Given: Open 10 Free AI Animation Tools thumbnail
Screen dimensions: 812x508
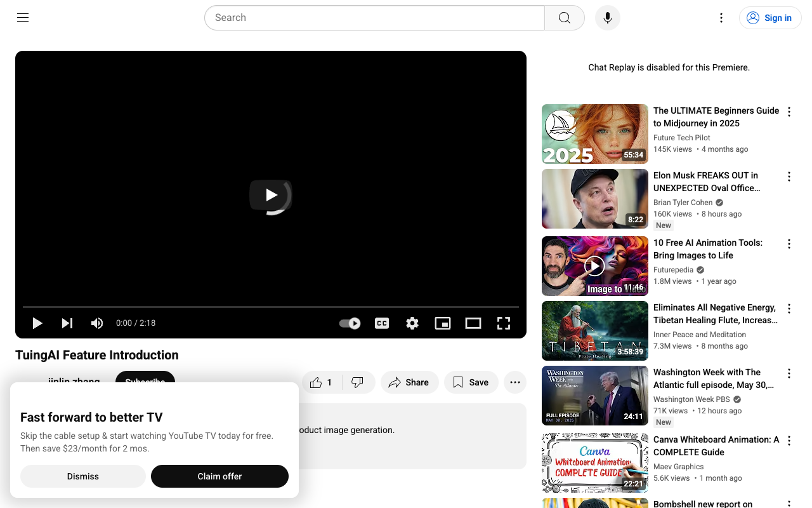Looking at the screenshot, I should [x=595, y=266].
